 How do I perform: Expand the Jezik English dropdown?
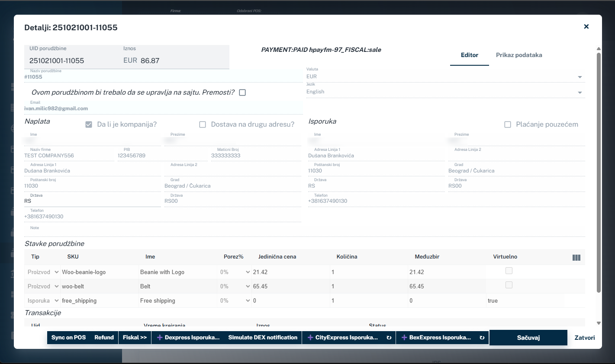[580, 93]
